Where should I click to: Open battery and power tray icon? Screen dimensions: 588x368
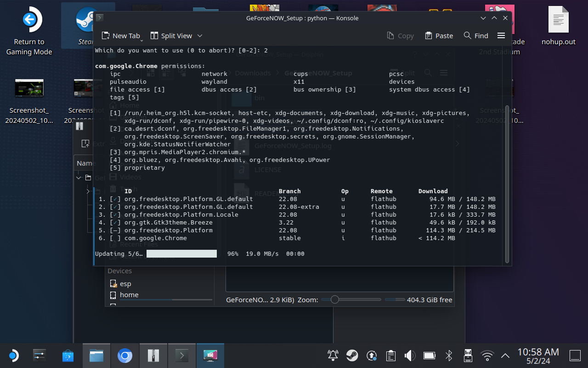pos(429,355)
